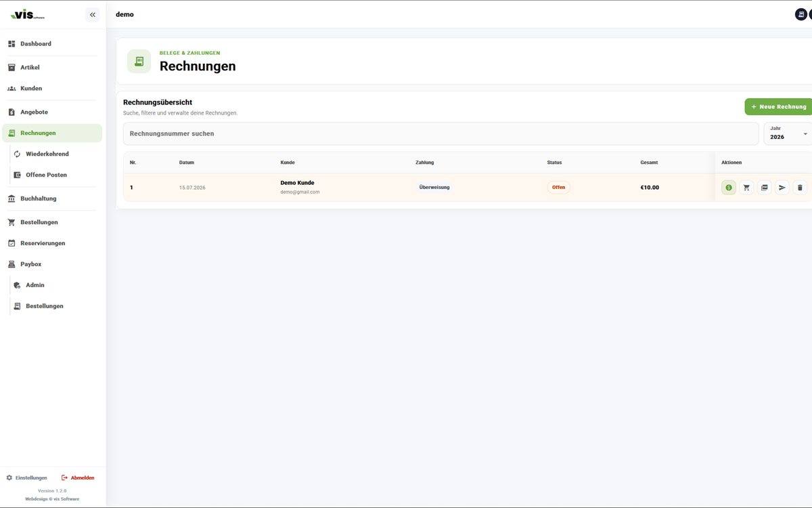Open the Jahr 2026 dropdown
This screenshot has height=508, width=812.
point(788,133)
